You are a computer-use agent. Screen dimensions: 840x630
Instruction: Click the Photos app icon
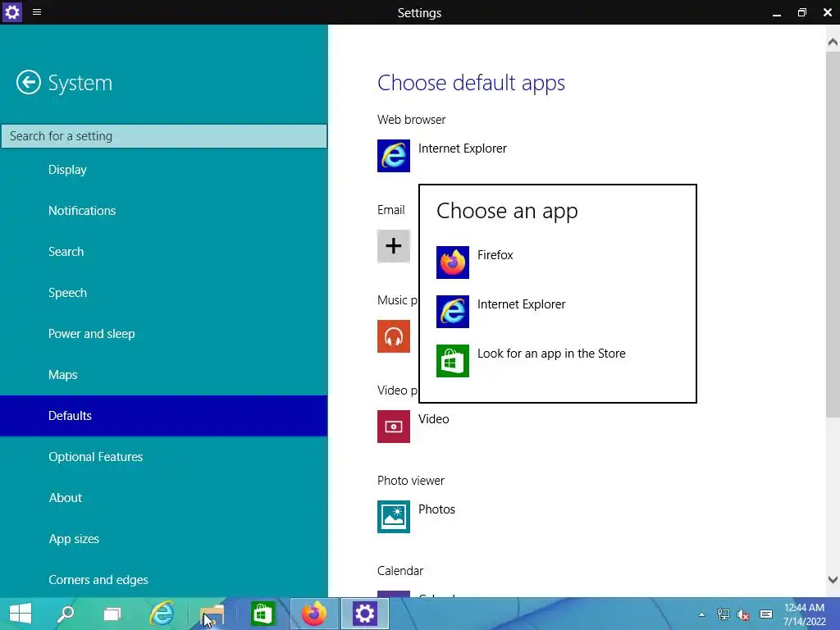393,517
